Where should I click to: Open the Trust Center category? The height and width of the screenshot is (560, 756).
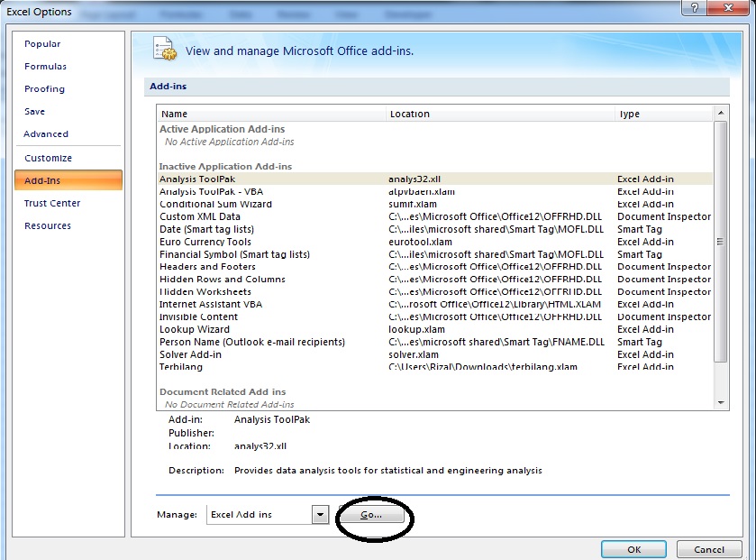(x=52, y=204)
